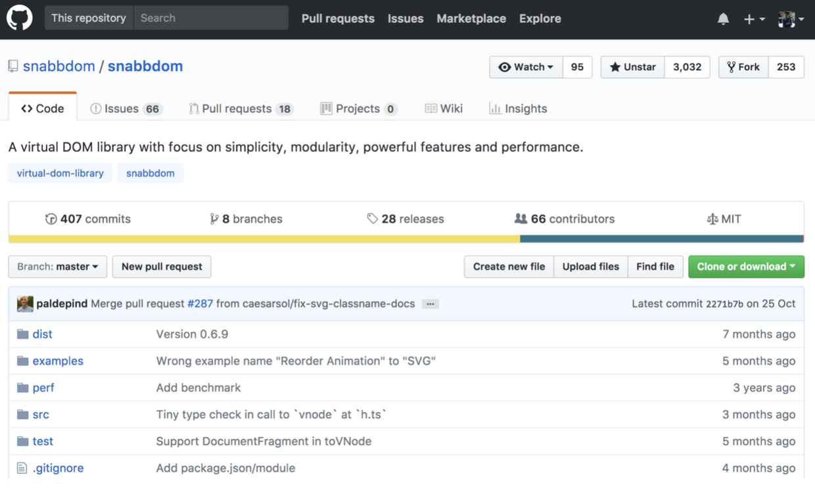Screen dimensions: 815x504
Task: Click the branches icon
Action: 214,219
